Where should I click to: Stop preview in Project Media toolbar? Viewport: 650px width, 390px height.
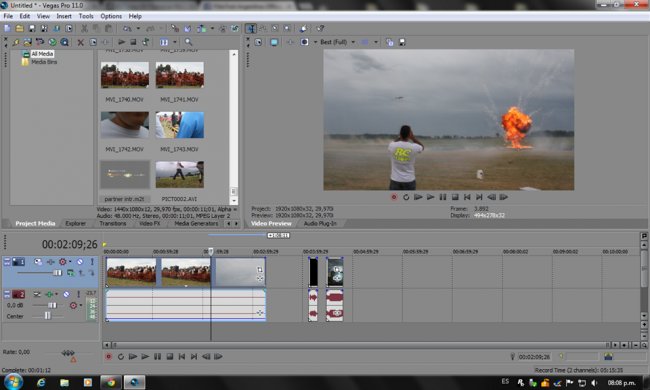pos(133,42)
